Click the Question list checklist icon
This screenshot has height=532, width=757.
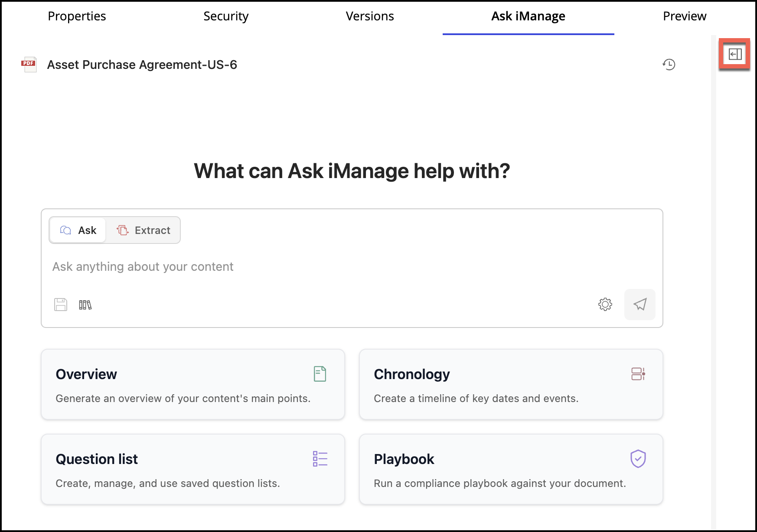tap(320, 459)
